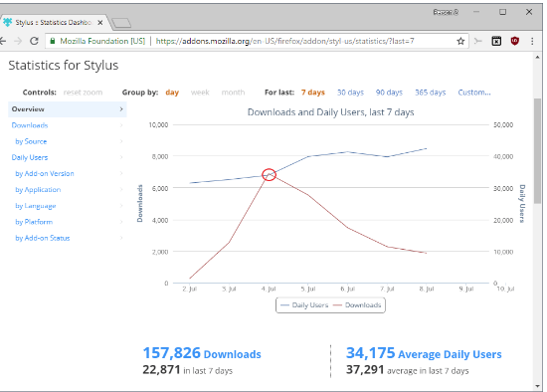The height and width of the screenshot is (392, 547).
Task: Open Downloads statistics in the sidebar
Action: click(30, 125)
